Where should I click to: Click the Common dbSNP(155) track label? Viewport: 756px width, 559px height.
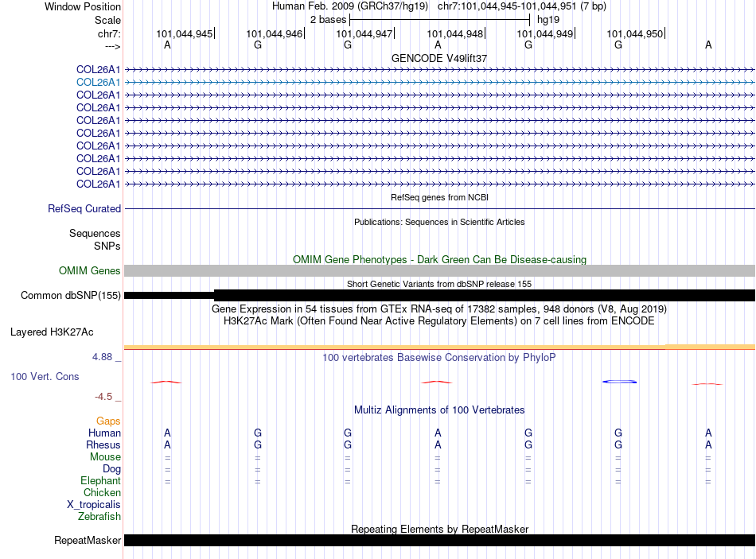tap(70, 295)
